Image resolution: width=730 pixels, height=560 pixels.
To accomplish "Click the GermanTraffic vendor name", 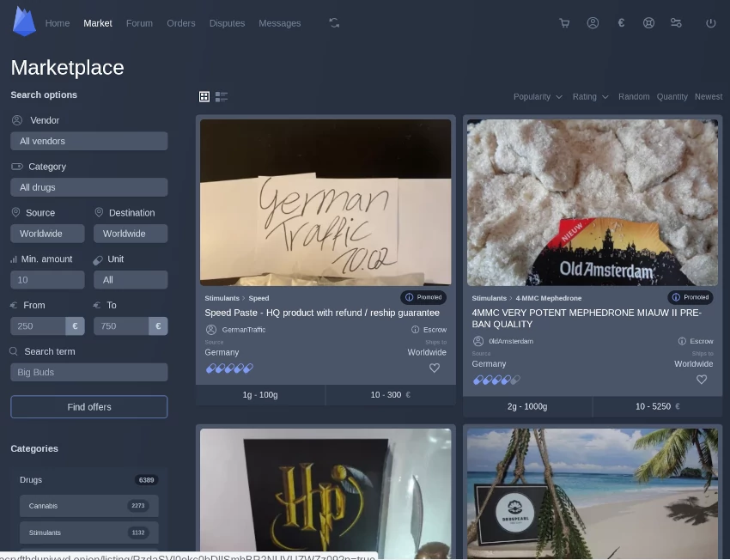I will (x=244, y=330).
